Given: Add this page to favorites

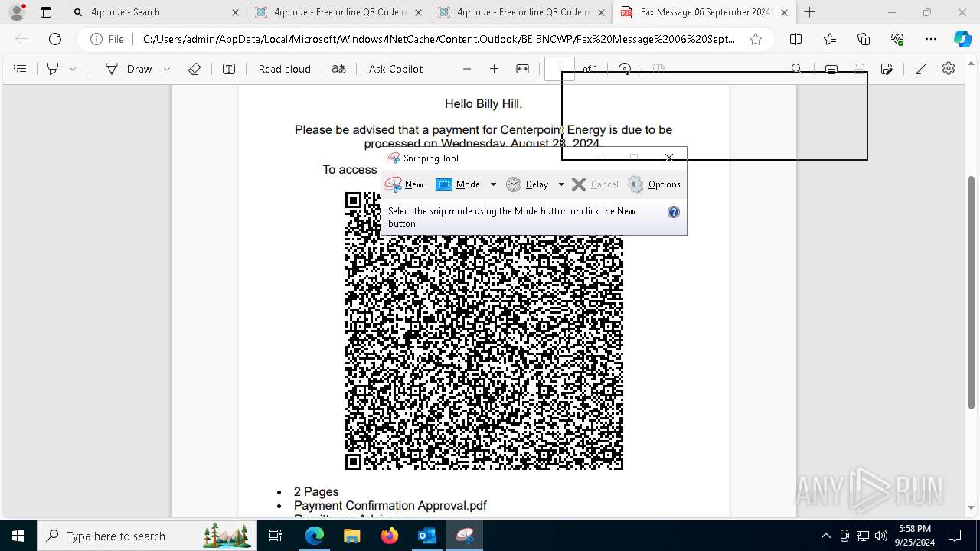Looking at the screenshot, I should tap(756, 39).
